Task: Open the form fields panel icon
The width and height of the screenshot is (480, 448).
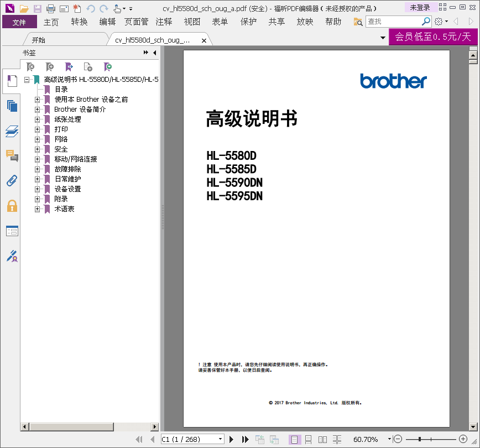Action: pos(12,231)
